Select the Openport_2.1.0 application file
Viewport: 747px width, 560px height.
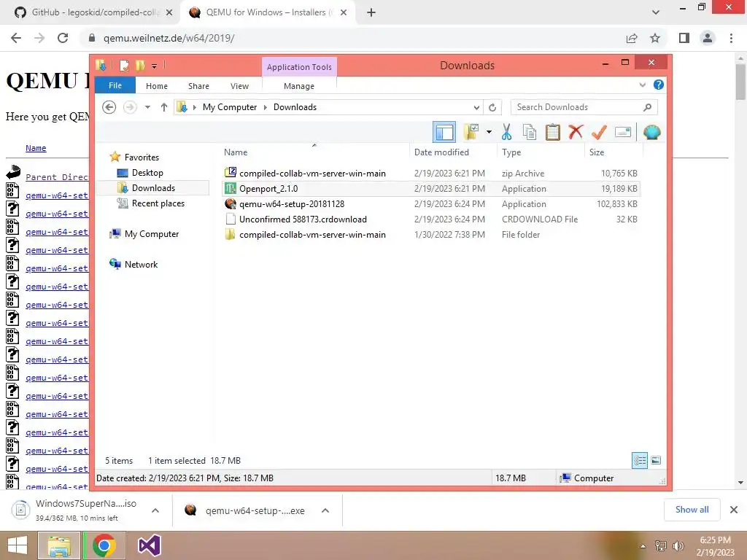[x=430, y=189]
